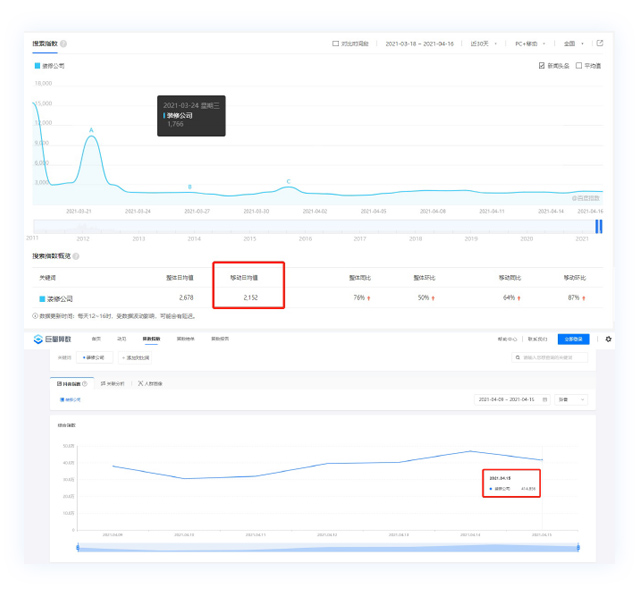Click the help icon beside 搜索指数概览
Image resolution: width=640 pixels, height=596 pixels.
pyautogui.click(x=76, y=257)
